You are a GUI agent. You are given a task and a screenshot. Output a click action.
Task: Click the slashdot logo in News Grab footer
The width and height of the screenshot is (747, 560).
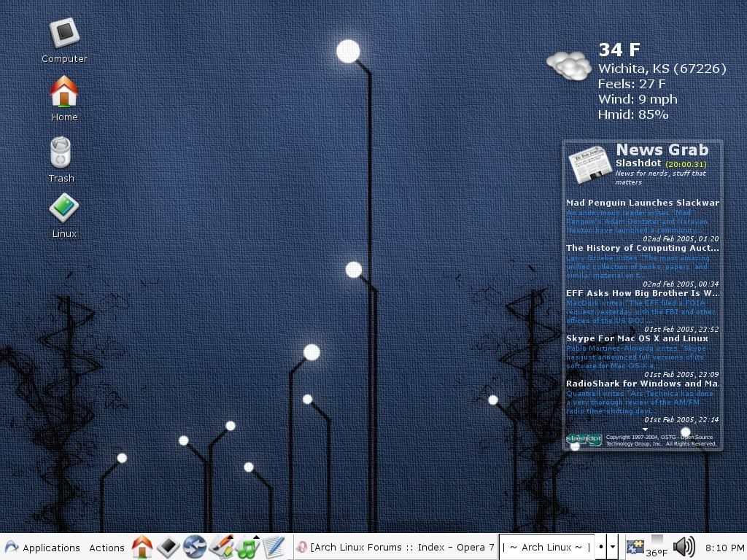pos(584,439)
